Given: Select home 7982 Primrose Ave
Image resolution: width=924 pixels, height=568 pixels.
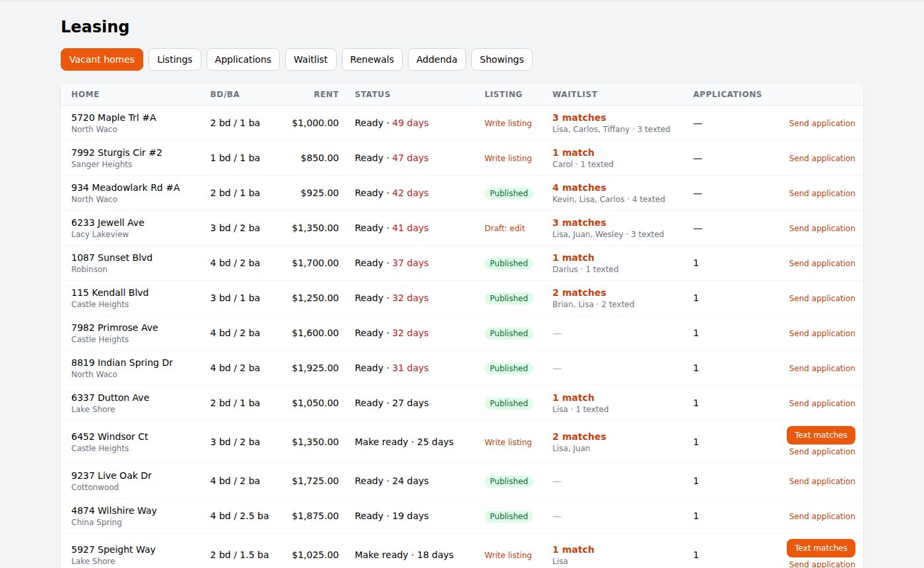Looking at the screenshot, I should click(x=114, y=328).
